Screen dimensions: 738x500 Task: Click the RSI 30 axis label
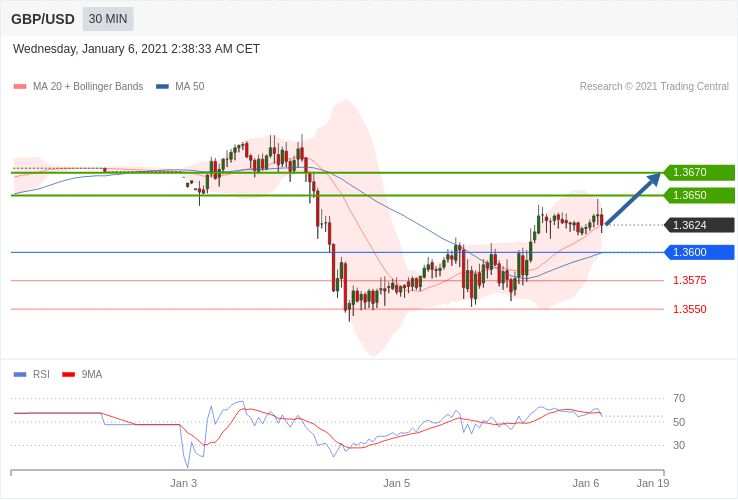(x=679, y=445)
